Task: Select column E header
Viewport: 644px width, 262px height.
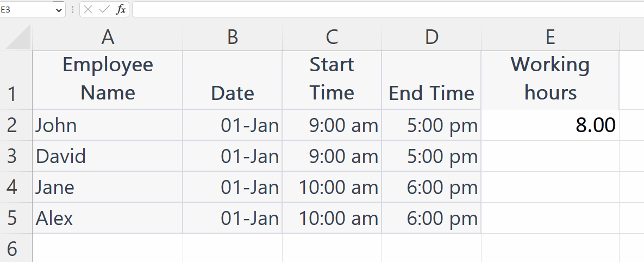Action: point(551,37)
